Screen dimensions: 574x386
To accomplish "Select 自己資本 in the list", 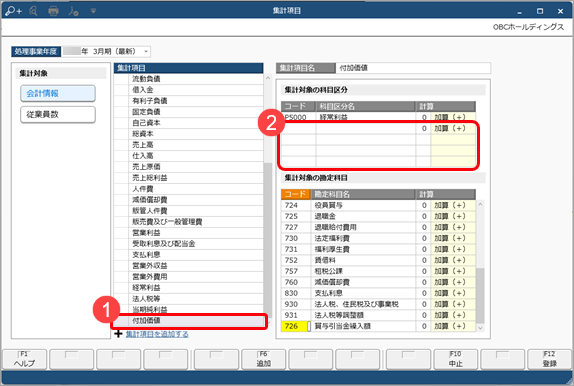I will 189,123.
